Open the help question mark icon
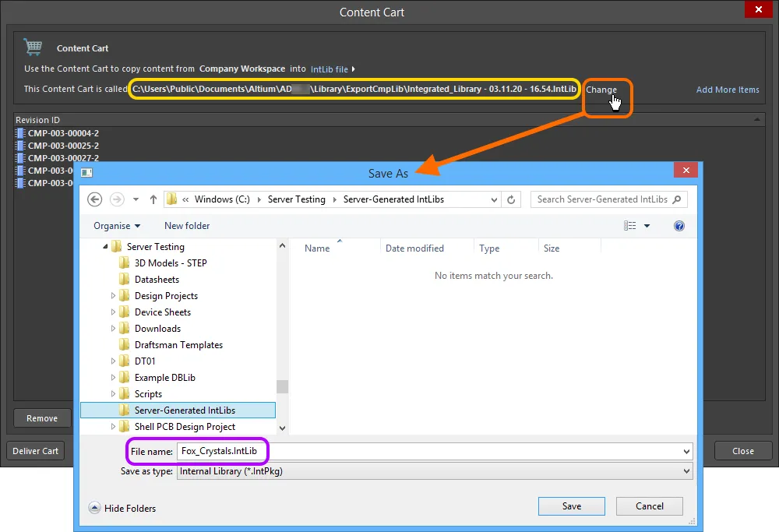The width and height of the screenshot is (779, 532). pyautogui.click(x=679, y=226)
